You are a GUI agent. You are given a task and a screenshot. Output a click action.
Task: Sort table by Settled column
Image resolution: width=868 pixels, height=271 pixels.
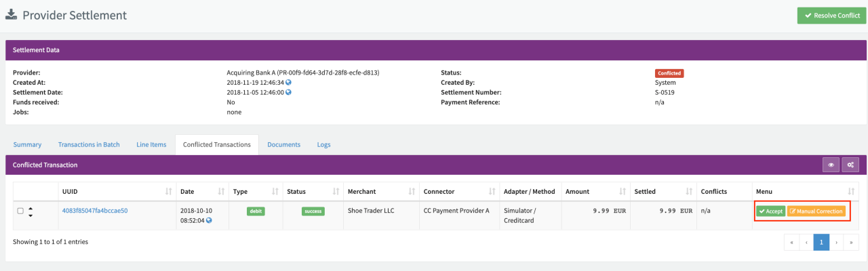coord(689,192)
